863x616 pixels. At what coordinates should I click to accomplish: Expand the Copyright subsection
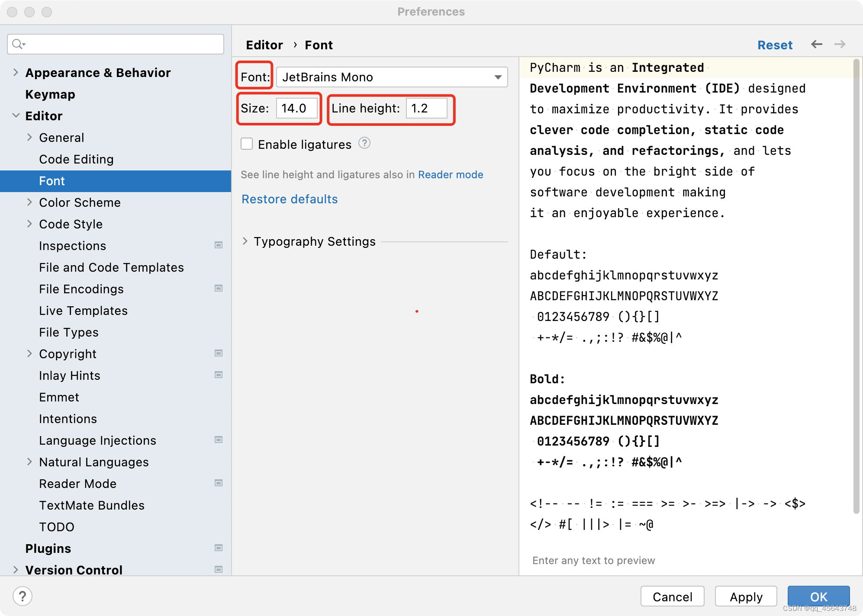(29, 353)
